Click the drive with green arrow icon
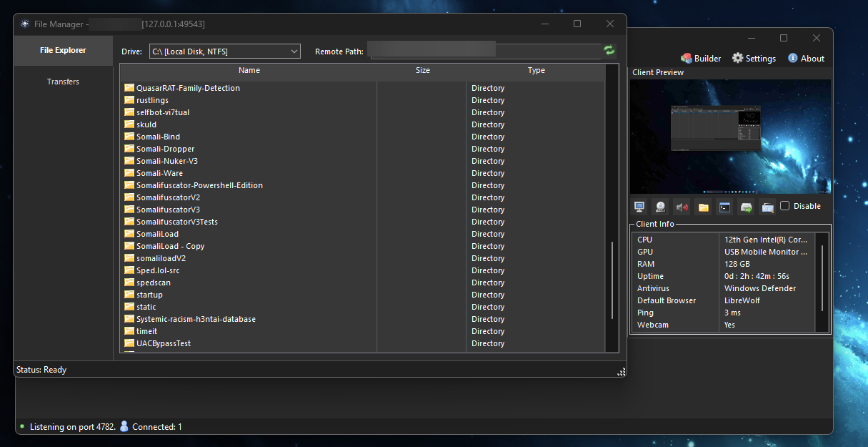Image resolution: width=868 pixels, height=447 pixels. coord(746,206)
